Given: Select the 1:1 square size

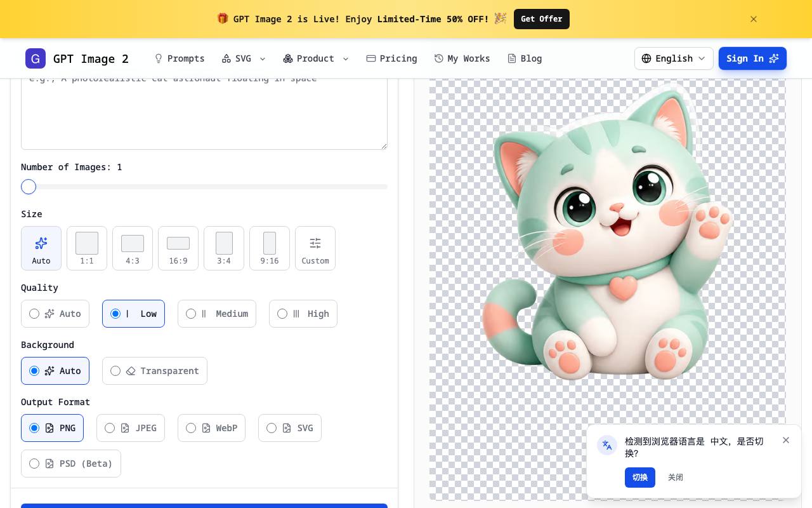Looking at the screenshot, I should point(87,248).
